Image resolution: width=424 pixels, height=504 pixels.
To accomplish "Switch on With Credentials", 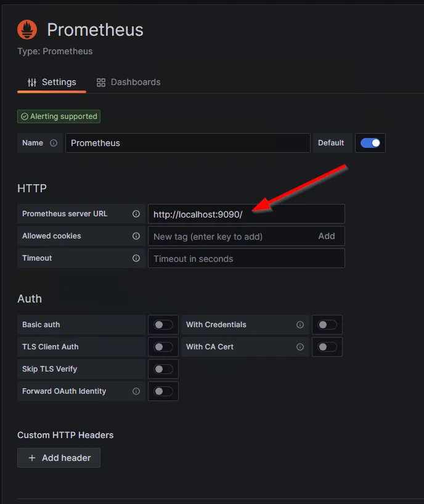I will click(x=327, y=325).
